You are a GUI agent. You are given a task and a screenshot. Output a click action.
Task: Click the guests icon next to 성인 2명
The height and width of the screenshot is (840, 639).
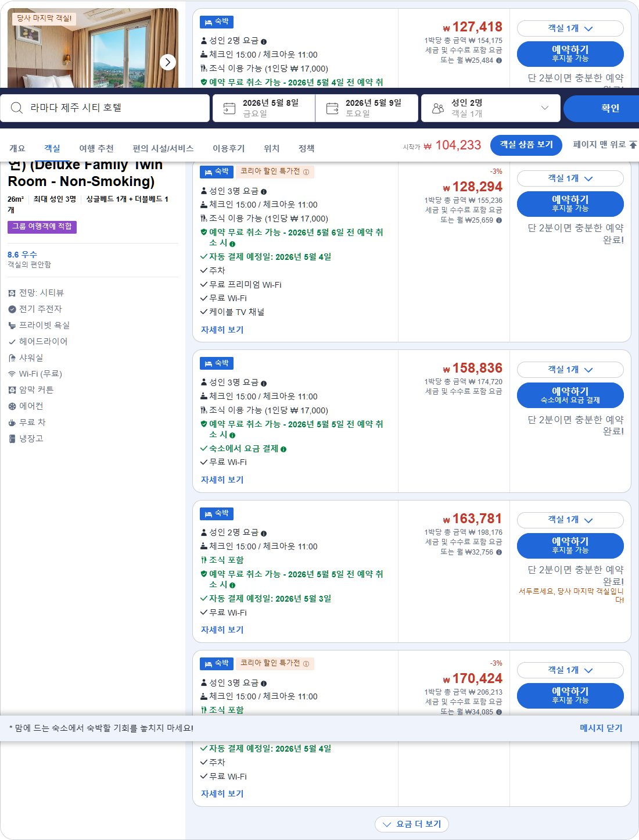click(x=438, y=108)
